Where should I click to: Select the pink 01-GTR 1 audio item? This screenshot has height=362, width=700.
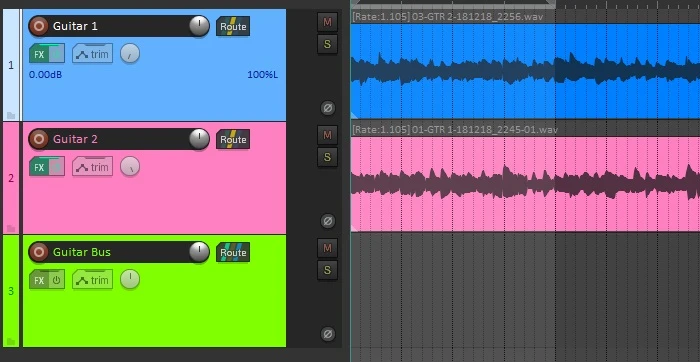tap(525, 184)
